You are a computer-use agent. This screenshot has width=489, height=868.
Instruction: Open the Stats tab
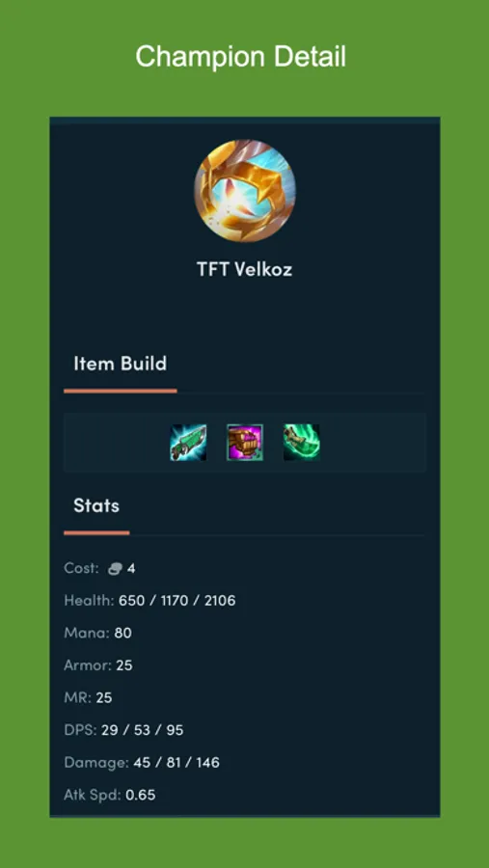[96, 505]
